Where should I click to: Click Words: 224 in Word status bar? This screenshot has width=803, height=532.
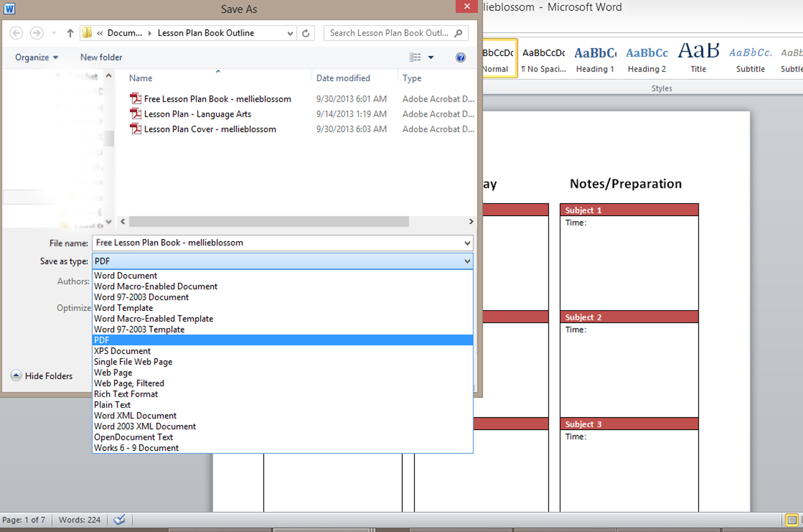pos(80,520)
